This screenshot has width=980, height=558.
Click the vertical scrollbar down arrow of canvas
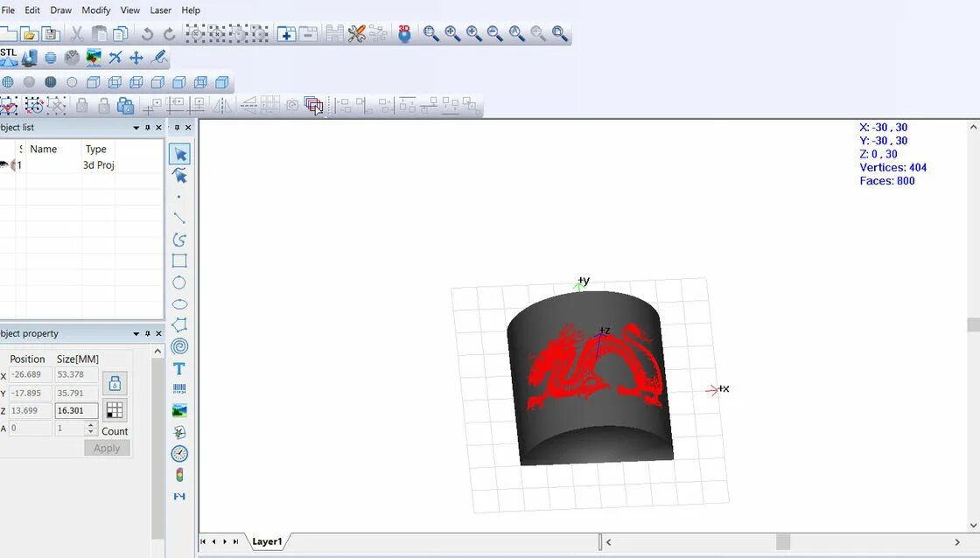pos(973,525)
